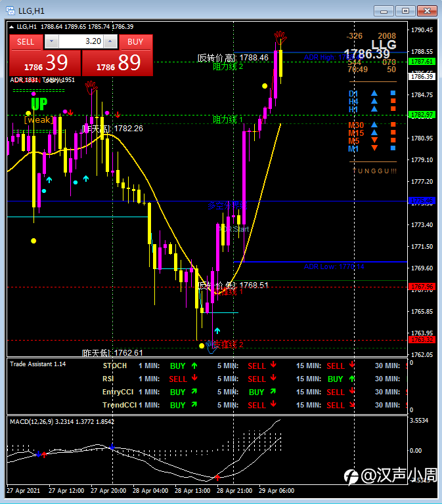Click the '28 Apr 21:00' time axis label
The height and width of the screenshot is (504, 442).
pos(234,491)
